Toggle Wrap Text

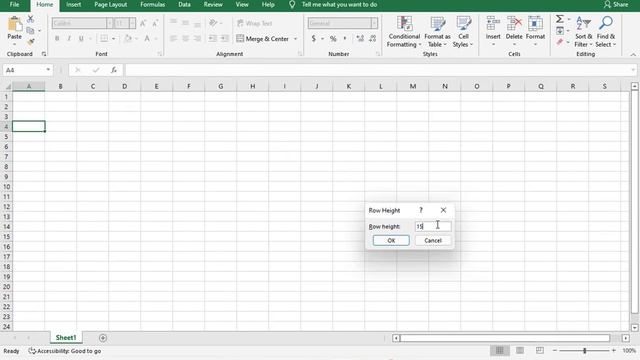pyautogui.click(x=254, y=23)
